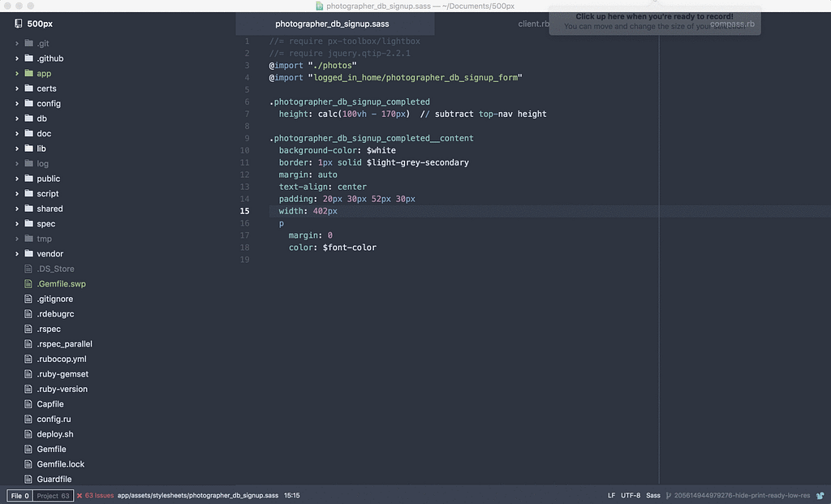
Task: Click the .gitignore file icon
Action: click(28, 299)
